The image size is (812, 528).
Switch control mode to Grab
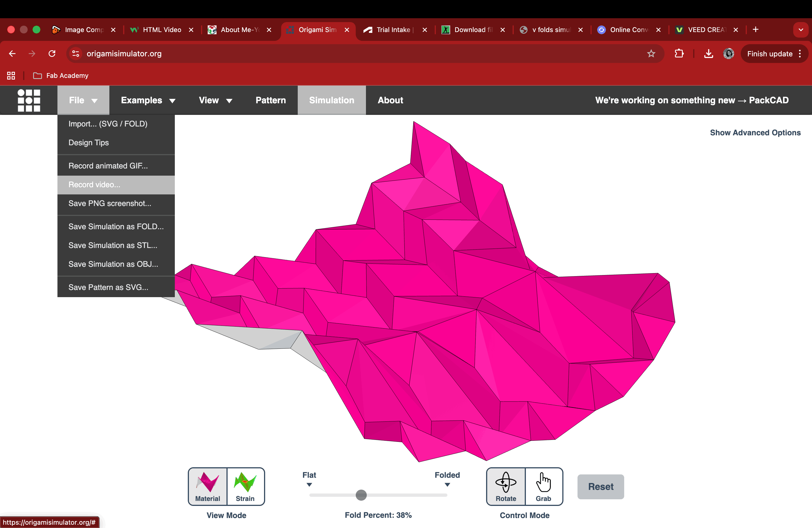coord(543,486)
